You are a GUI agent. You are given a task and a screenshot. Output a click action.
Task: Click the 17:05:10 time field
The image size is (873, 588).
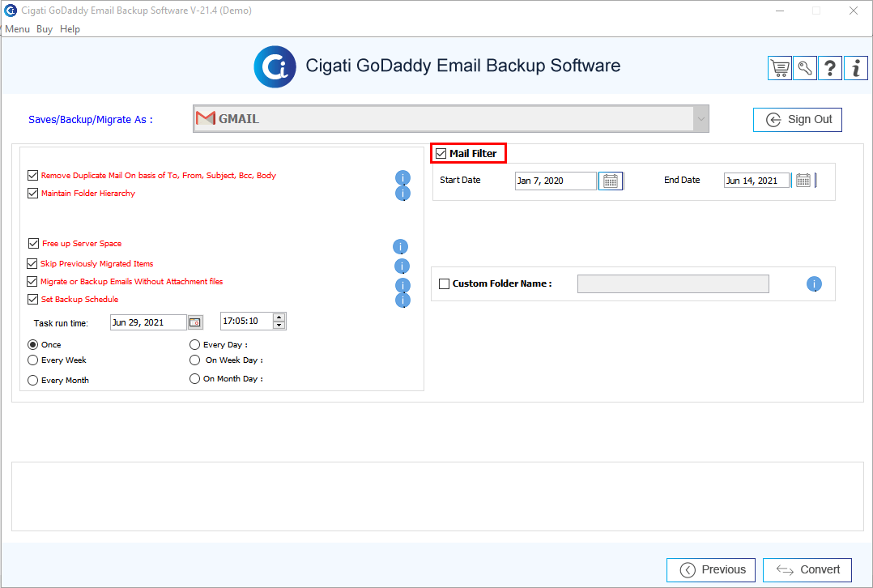(x=246, y=322)
